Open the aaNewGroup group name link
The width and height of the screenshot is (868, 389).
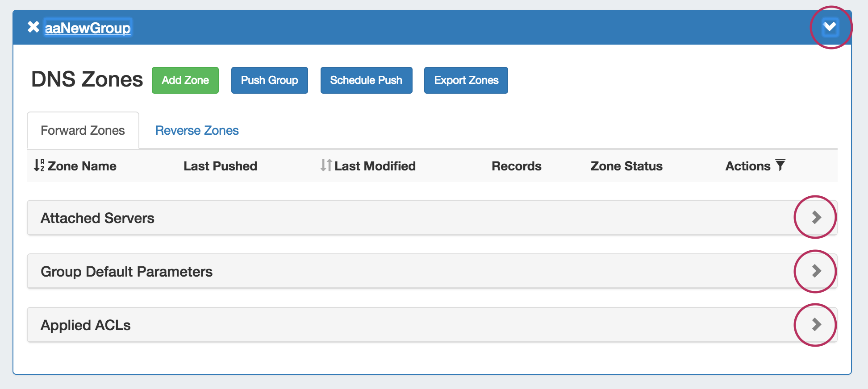click(x=88, y=28)
